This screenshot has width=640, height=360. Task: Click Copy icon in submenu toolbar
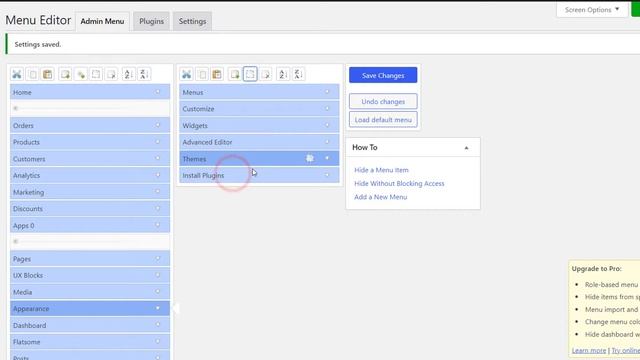[x=202, y=74]
